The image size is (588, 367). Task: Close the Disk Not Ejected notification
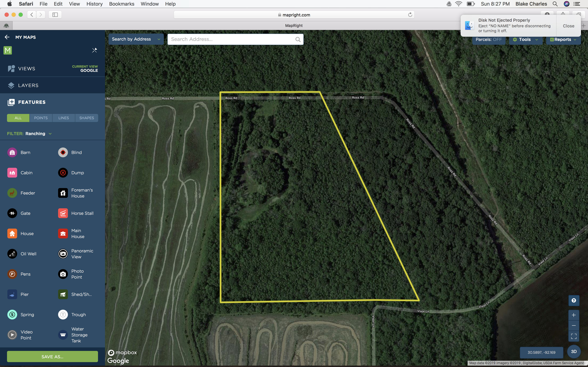[x=568, y=26]
